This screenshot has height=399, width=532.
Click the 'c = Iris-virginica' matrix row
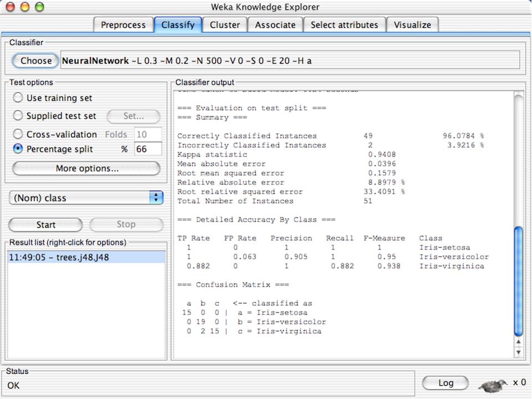[254, 331]
